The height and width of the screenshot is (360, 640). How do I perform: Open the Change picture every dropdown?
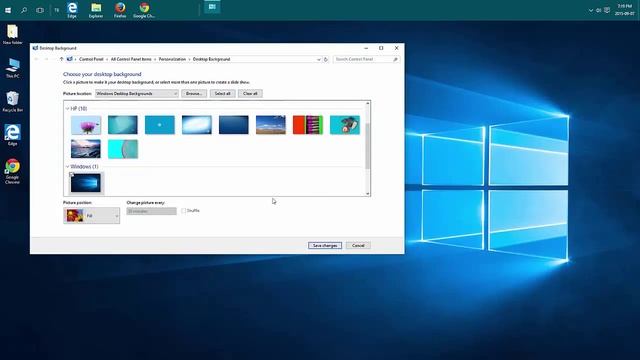coord(151,211)
